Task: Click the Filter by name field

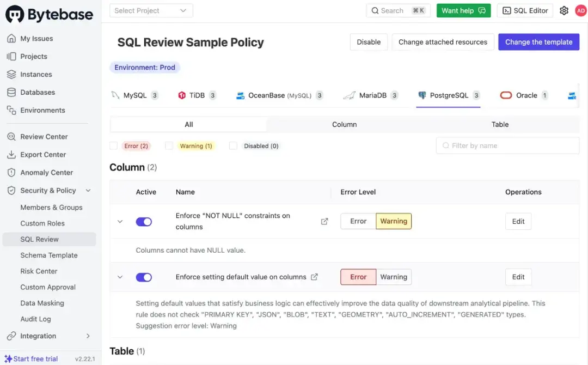Action: tap(507, 145)
